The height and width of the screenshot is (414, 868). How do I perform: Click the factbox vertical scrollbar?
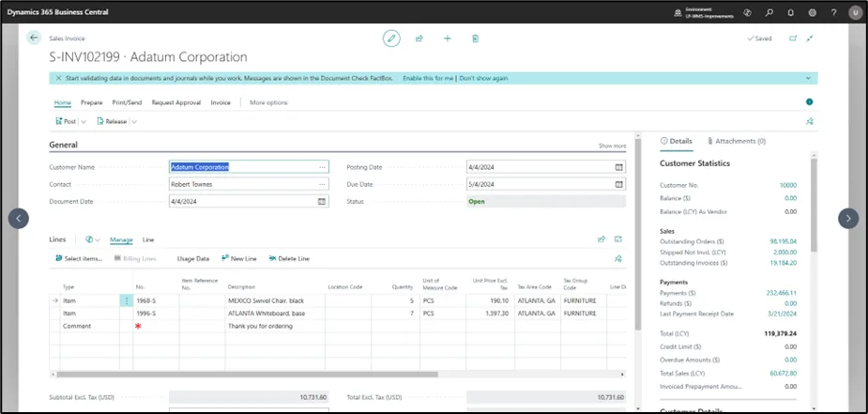[x=814, y=205]
